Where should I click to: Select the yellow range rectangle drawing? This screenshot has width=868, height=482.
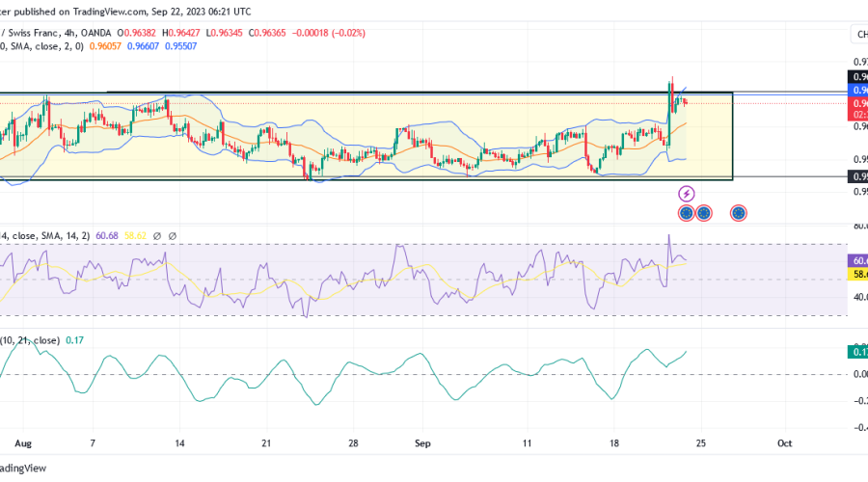(x=366, y=136)
